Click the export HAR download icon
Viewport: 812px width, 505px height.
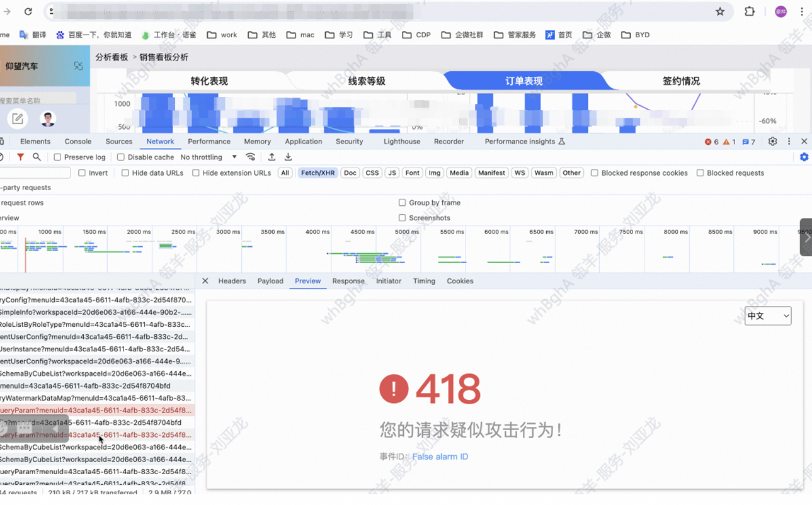(288, 157)
